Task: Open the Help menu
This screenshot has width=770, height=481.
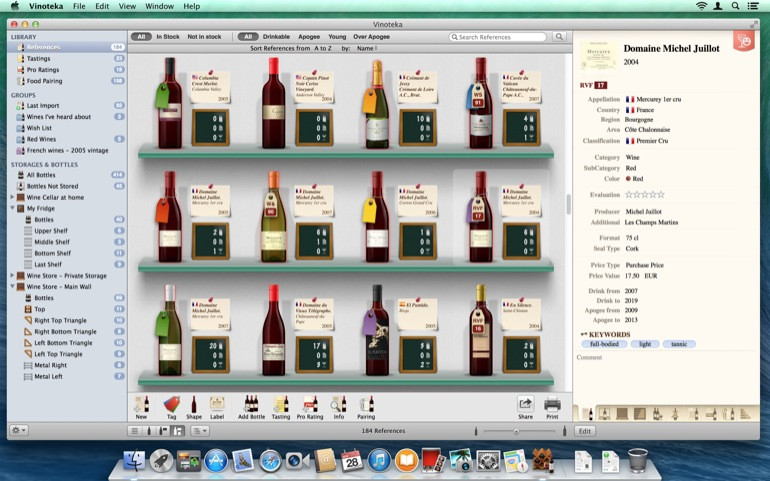Action: click(x=192, y=6)
